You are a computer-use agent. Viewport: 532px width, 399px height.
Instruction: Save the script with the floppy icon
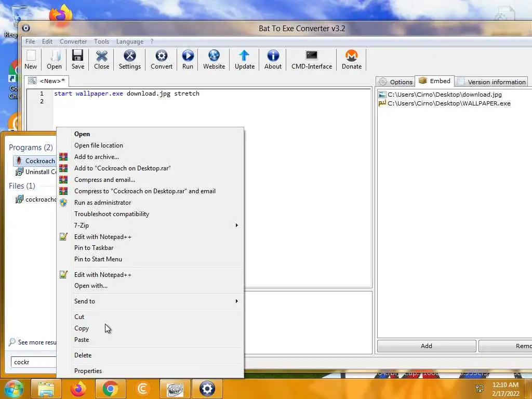pyautogui.click(x=78, y=60)
